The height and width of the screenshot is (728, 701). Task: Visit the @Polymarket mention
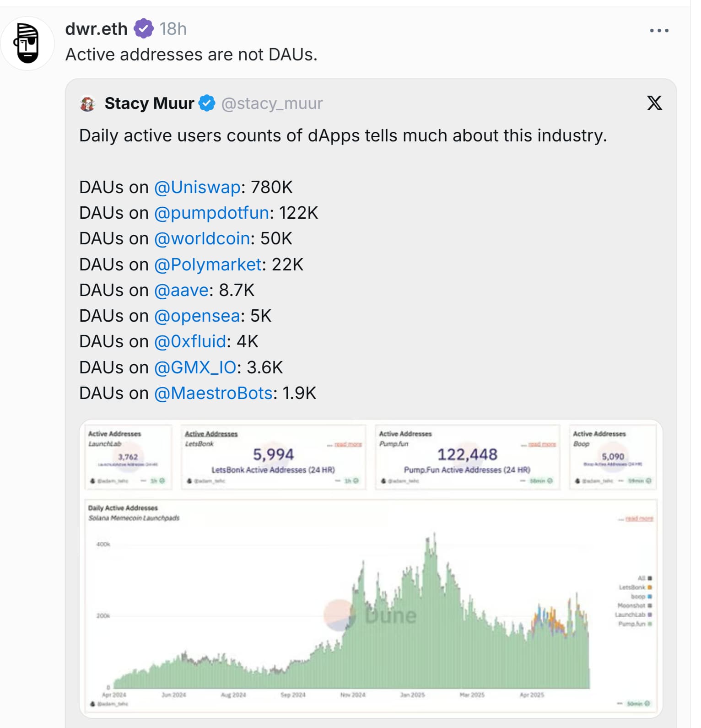pos(208,264)
